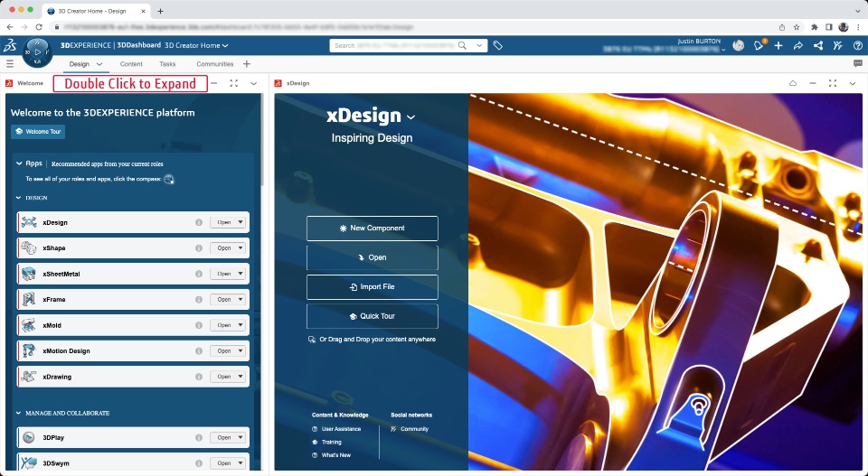Screen dimensions: 868x476
Task: Open the dropdown arrow beside xDesign Open
Action: (x=241, y=222)
